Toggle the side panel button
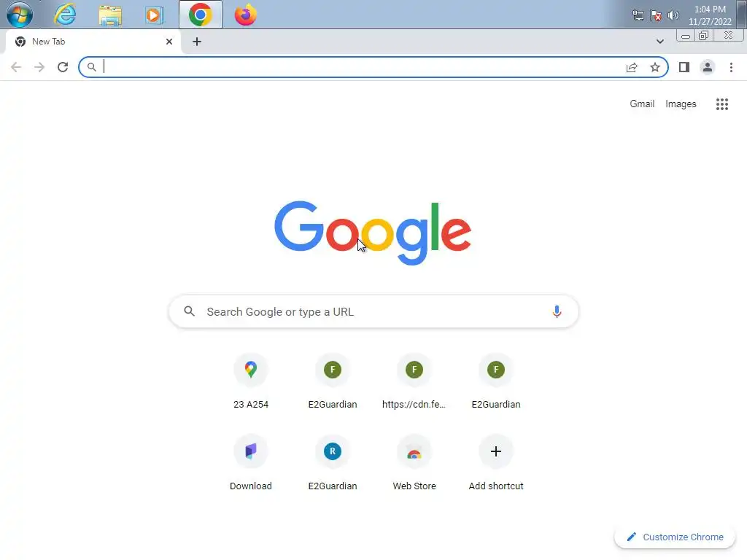 (x=684, y=67)
